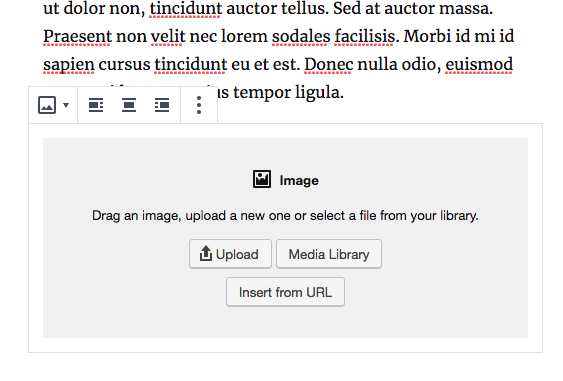Click the words 'tempor ligula' in paragraph
563x381 pixels.
coord(288,93)
